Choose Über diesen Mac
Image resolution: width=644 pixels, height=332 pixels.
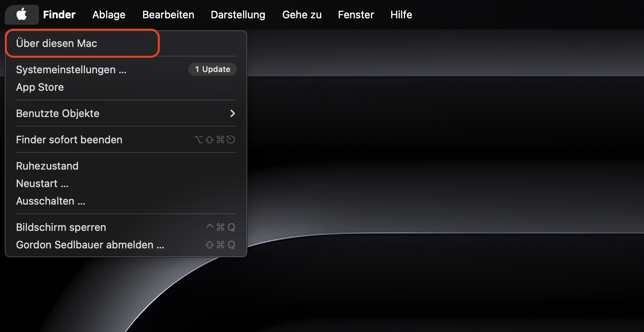tap(126, 43)
